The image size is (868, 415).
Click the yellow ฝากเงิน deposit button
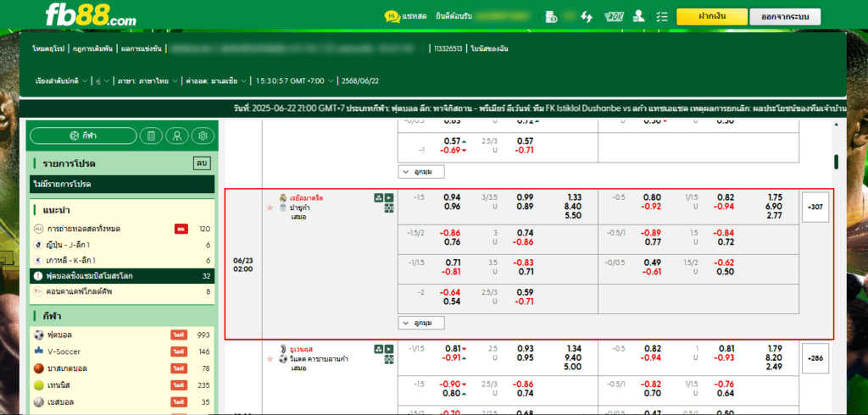tap(712, 17)
